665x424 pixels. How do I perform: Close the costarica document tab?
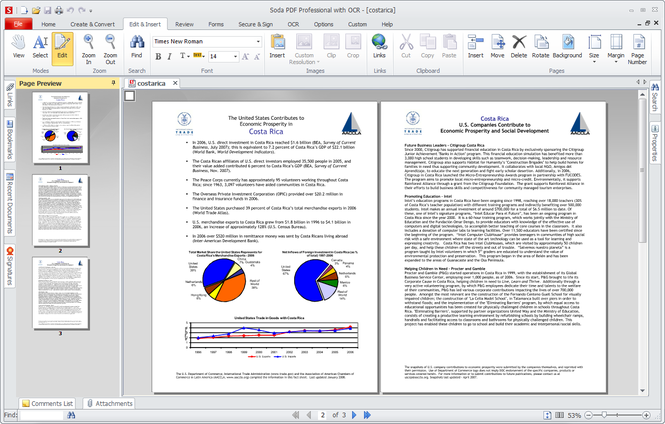[x=175, y=83]
